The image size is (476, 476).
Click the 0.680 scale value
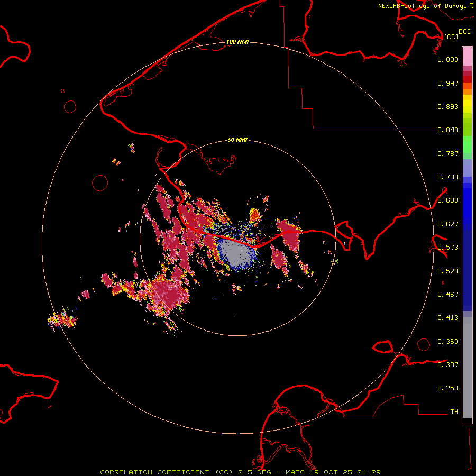[448, 200]
